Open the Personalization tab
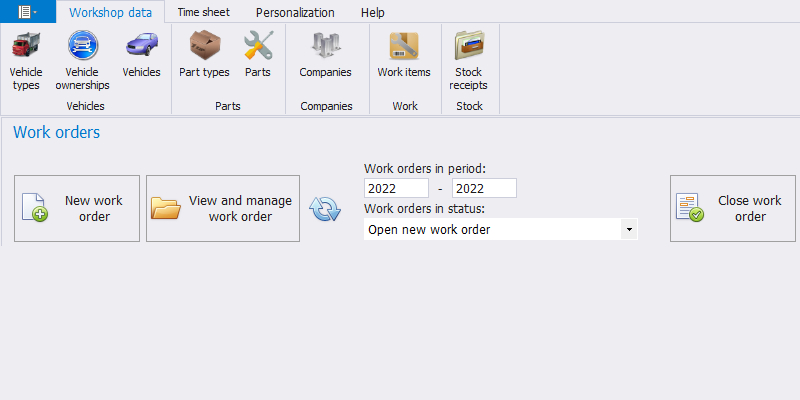 [295, 13]
